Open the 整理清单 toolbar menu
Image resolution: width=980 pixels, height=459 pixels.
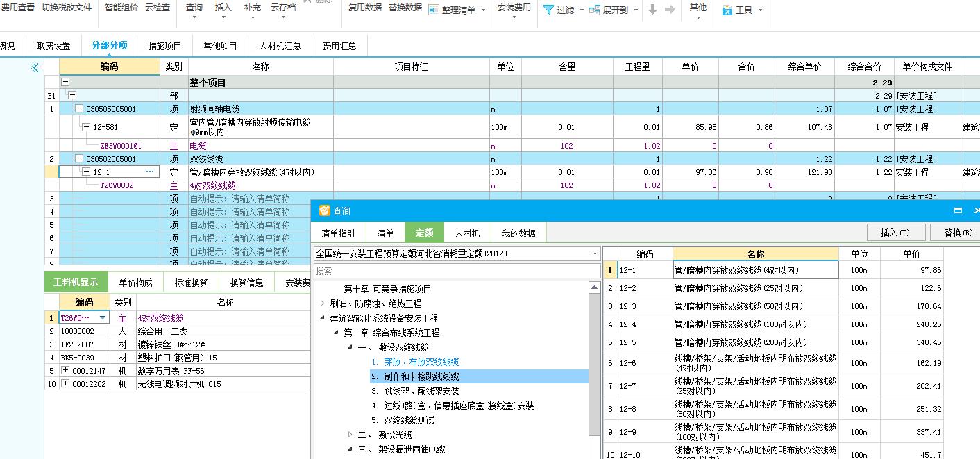coord(457,10)
